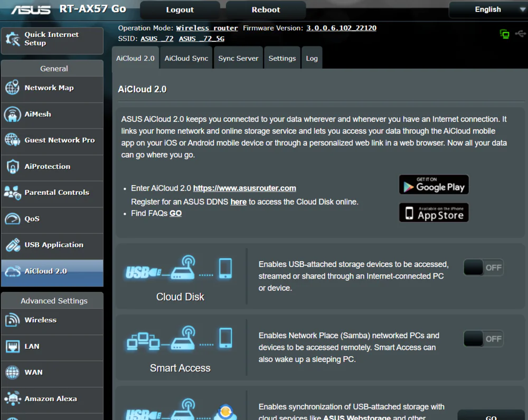Click the RT-AX57 Go model name
The width and height of the screenshot is (528, 420).
pos(93,9)
